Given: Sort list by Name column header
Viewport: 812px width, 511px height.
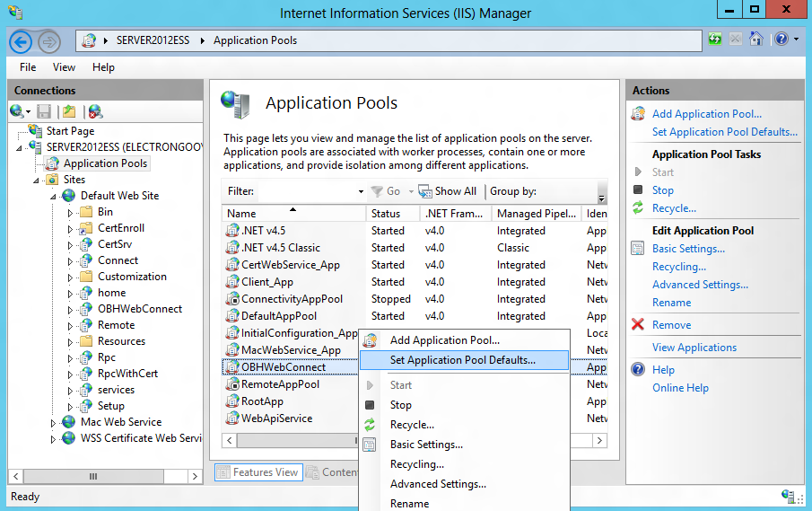Looking at the screenshot, I should 293,214.
